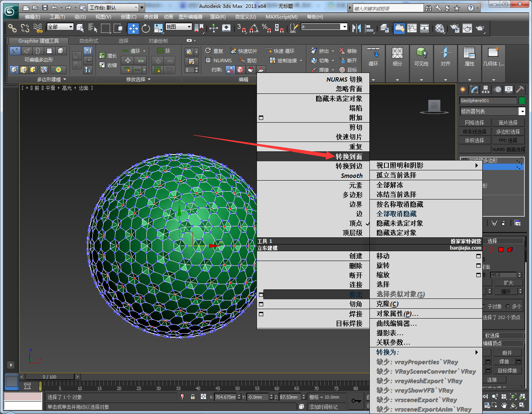Click the 多边形选择 modifier button
Screen dimensions: 532x414
(508, 132)
